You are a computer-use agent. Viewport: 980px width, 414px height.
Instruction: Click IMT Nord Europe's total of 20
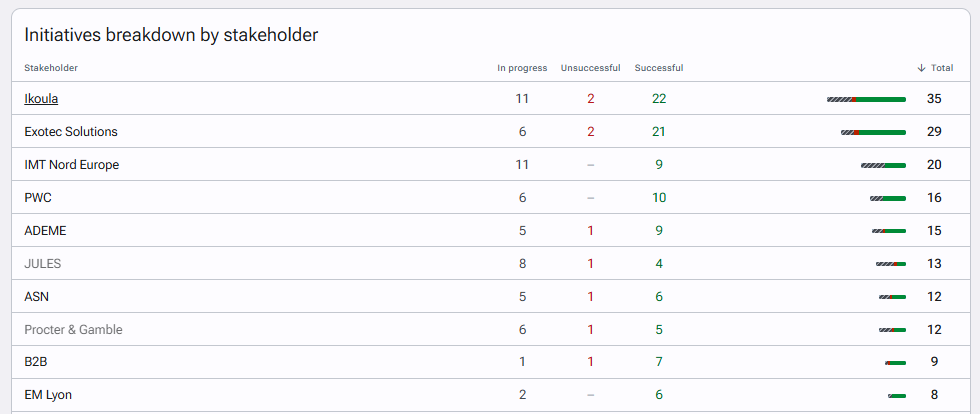pos(934,165)
